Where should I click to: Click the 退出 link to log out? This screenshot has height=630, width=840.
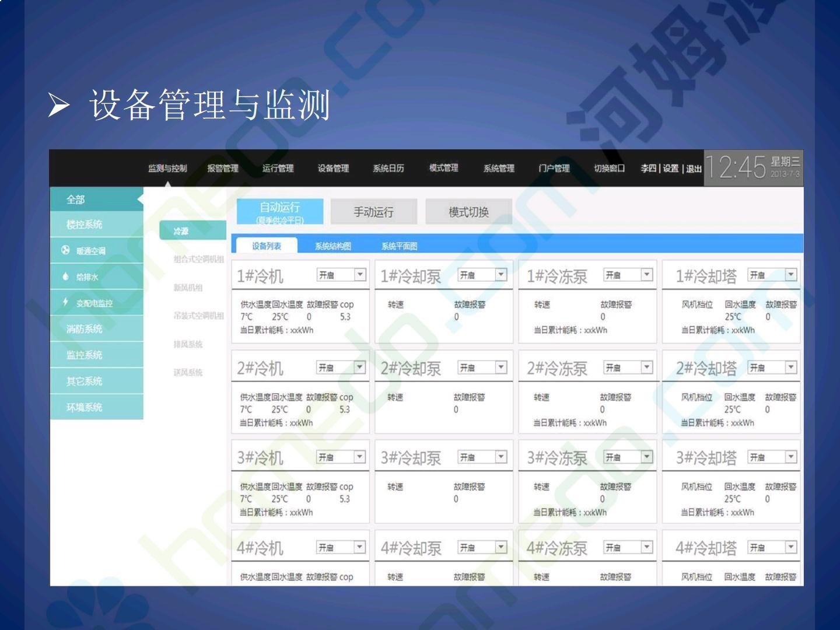694,169
